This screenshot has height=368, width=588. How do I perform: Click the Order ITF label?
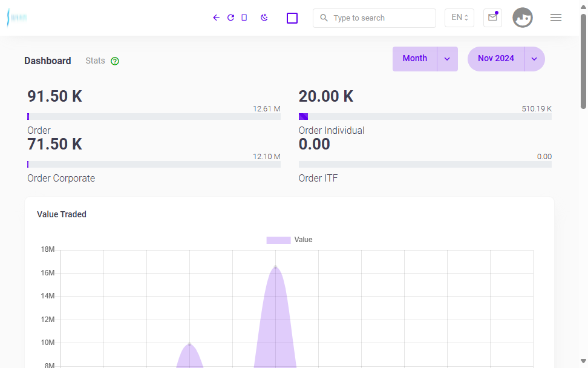coord(318,178)
